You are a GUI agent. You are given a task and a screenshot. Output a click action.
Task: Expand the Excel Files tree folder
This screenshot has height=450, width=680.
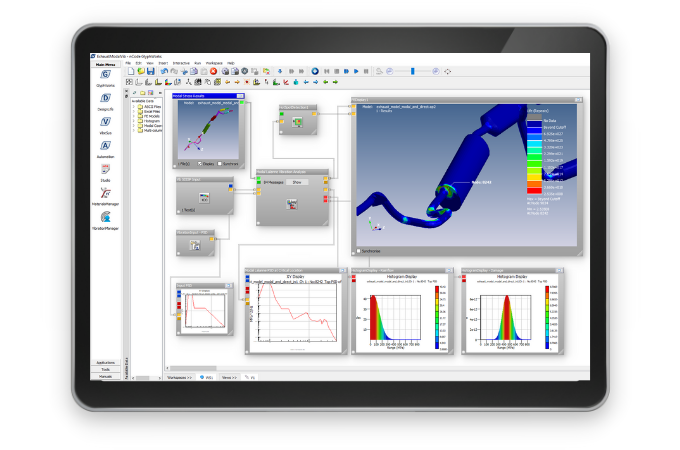pyautogui.click(x=134, y=111)
